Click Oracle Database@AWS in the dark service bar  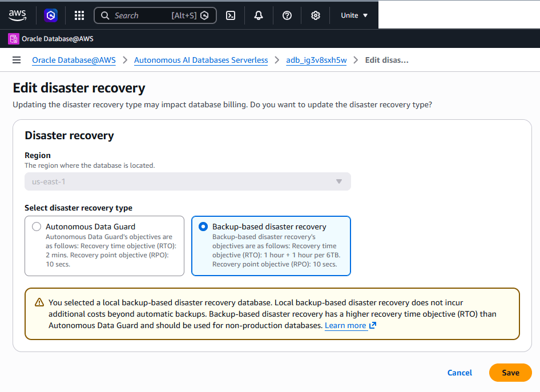[58, 39]
